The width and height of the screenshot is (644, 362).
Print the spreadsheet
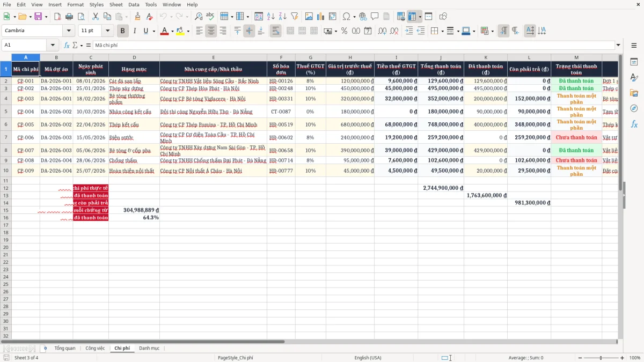tap(69, 17)
